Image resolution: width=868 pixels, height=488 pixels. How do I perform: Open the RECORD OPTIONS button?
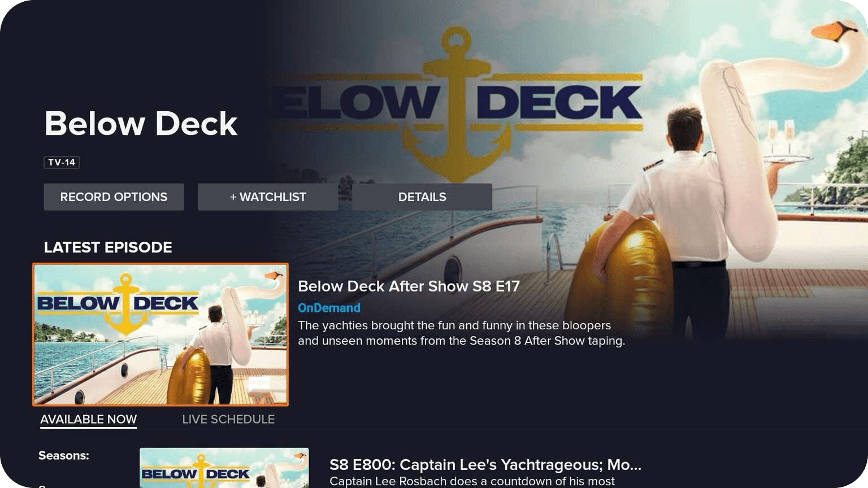pos(114,197)
